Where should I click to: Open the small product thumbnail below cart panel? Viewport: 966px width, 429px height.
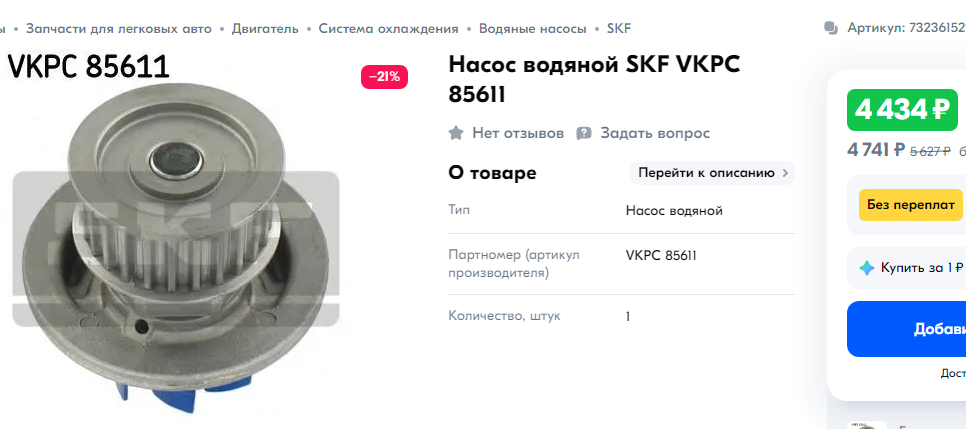[866, 425]
